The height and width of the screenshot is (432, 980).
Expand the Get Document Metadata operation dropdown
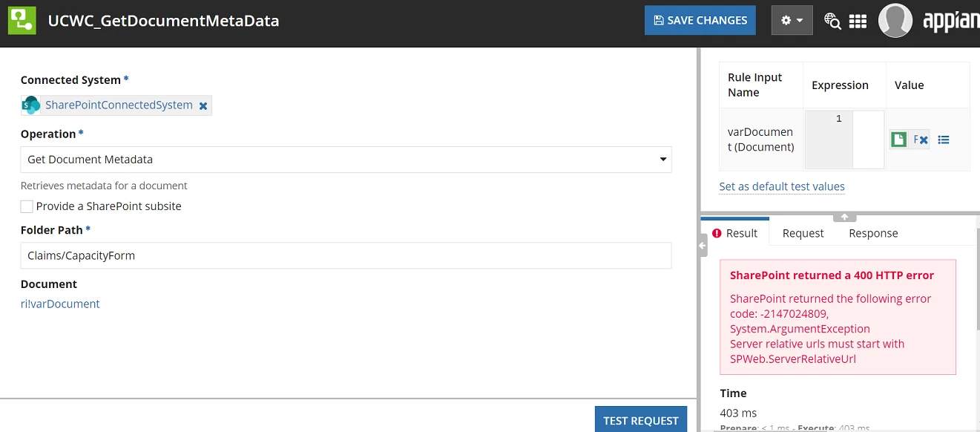(x=346, y=160)
